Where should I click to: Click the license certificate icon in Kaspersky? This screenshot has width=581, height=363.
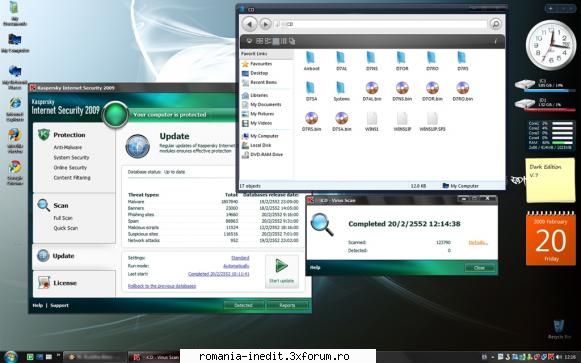coord(44,283)
